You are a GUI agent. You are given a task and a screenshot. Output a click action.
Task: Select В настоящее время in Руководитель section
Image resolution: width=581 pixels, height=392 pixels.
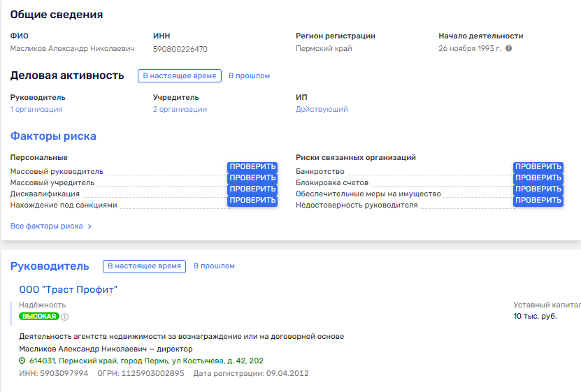[x=145, y=266]
